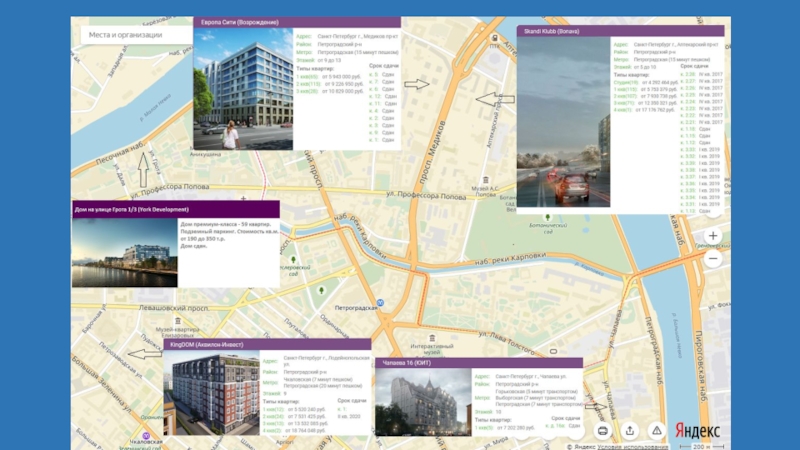Open 'Условия использования' link
Image resolution: width=800 pixels, height=450 pixels.
(x=633, y=447)
